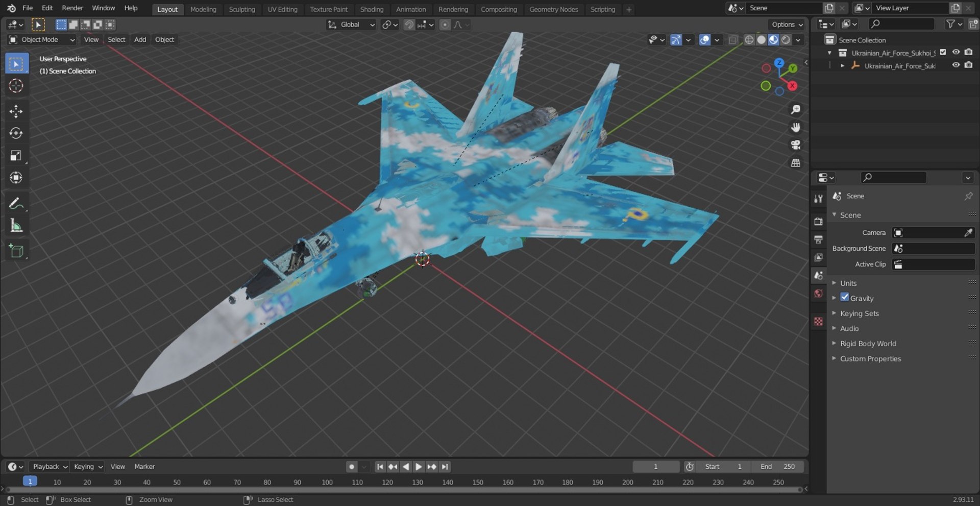Select the Annotate pencil tool
980x506 pixels.
(x=16, y=203)
